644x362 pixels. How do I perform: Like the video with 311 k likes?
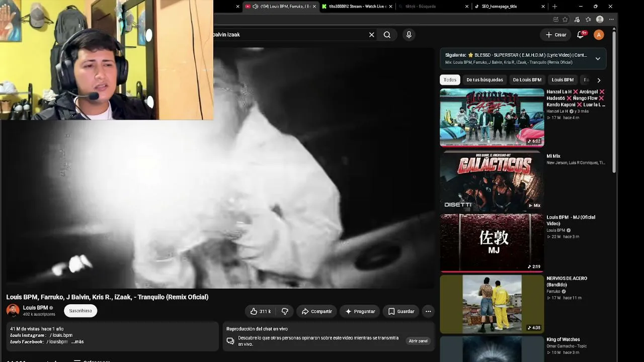(261, 311)
